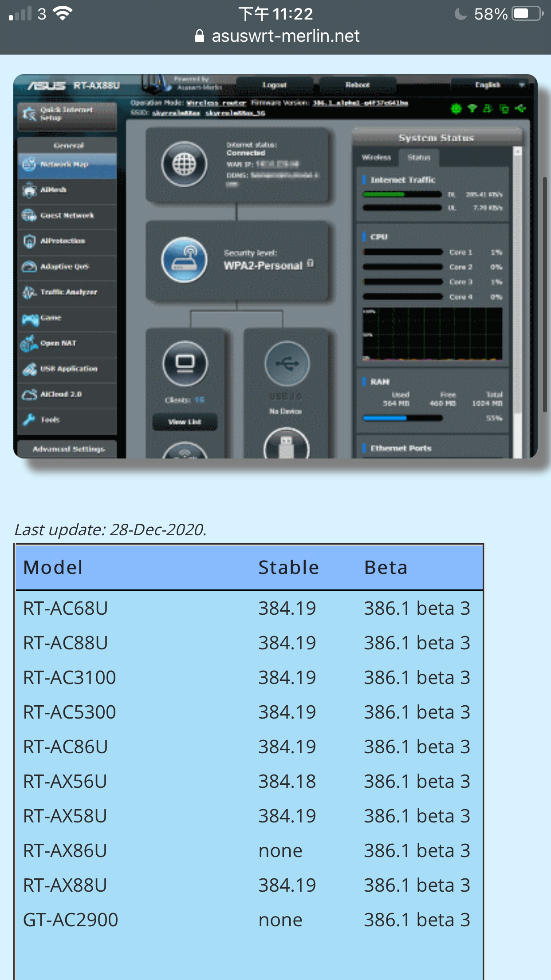
Task: Tap the RT-AC88U model name
Action: click(x=66, y=643)
